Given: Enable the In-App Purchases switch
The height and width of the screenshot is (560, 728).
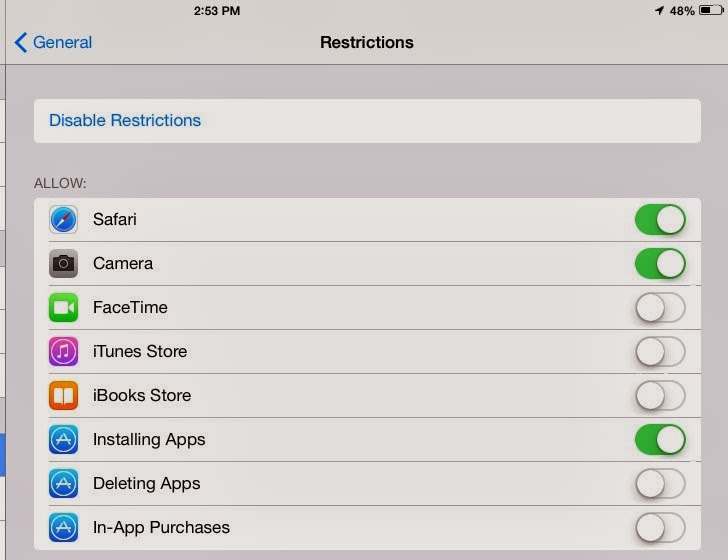Looking at the screenshot, I should [x=660, y=527].
